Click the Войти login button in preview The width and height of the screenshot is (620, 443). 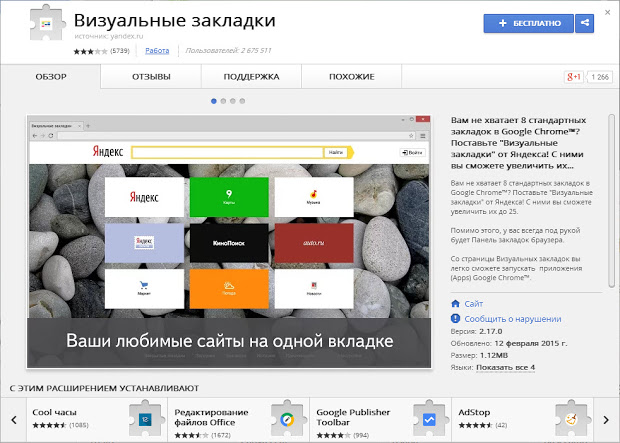(x=413, y=152)
